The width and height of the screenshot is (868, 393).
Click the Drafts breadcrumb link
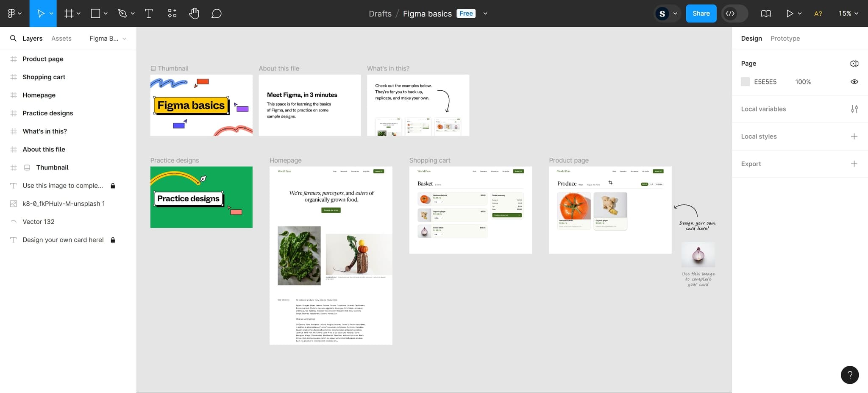pos(380,14)
